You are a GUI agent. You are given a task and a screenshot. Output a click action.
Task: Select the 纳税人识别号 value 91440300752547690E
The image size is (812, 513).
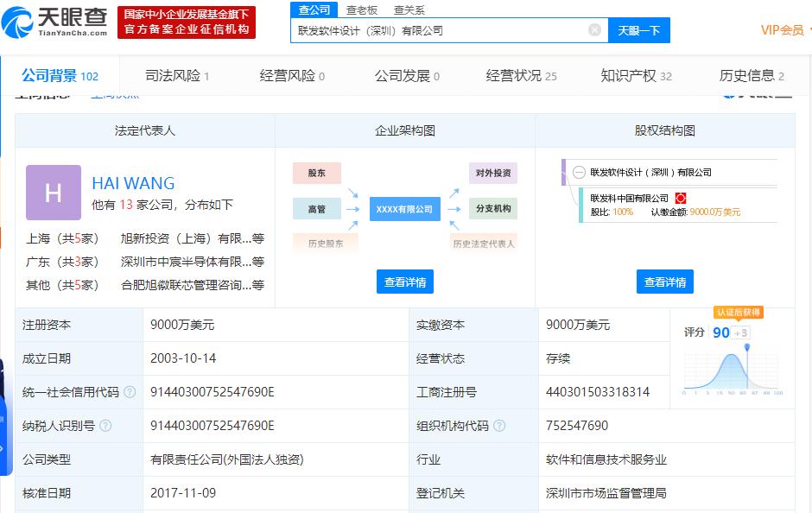(x=213, y=426)
